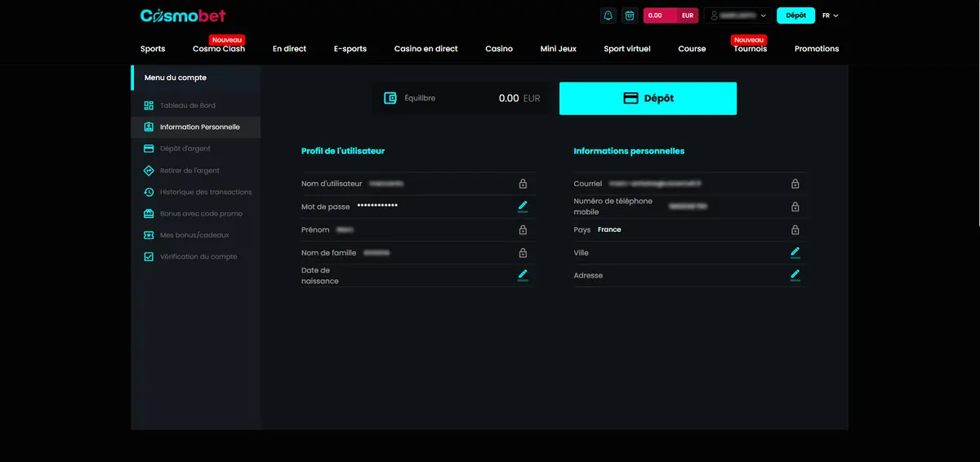
Task: Click the Mes bonus/cadeaux icon
Action: (x=149, y=235)
